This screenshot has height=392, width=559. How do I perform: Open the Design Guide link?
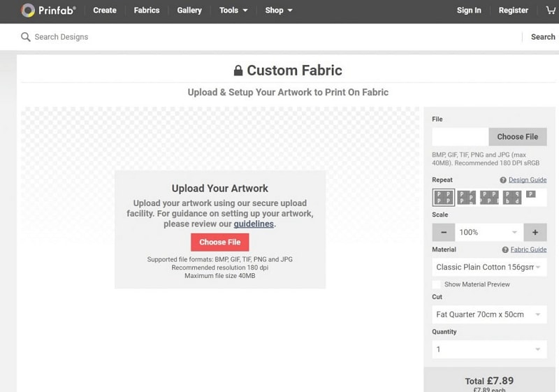click(x=528, y=180)
